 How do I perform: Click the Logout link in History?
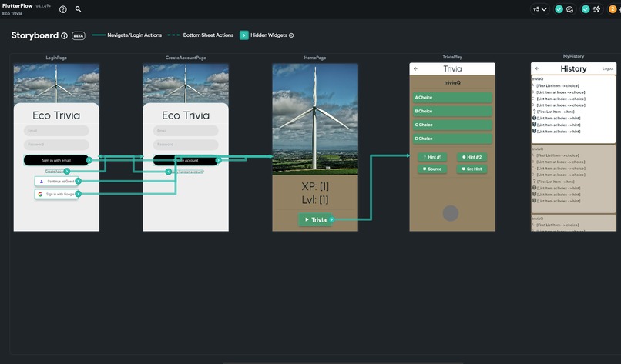coord(608,68)
